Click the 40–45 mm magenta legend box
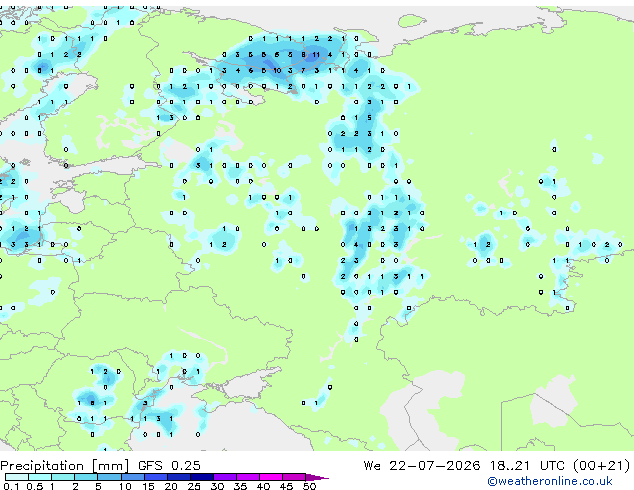Screen dimensions: 634x490 click(271, 477)
